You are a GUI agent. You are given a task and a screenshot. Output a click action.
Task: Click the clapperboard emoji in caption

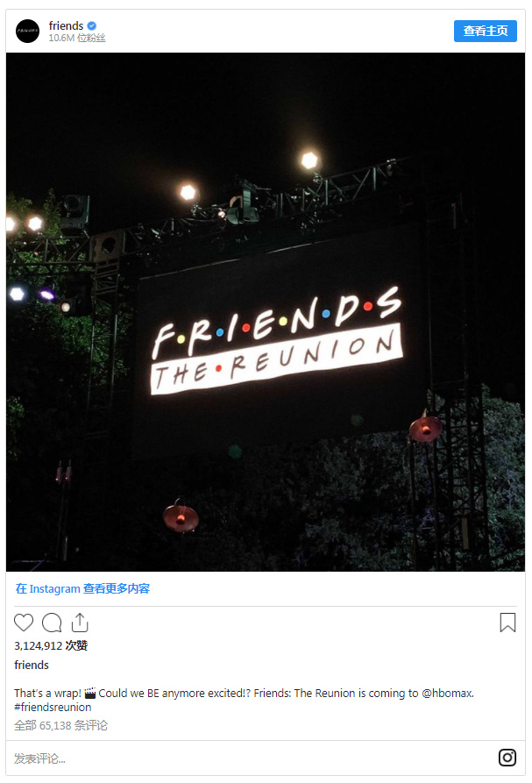[89, 693]
